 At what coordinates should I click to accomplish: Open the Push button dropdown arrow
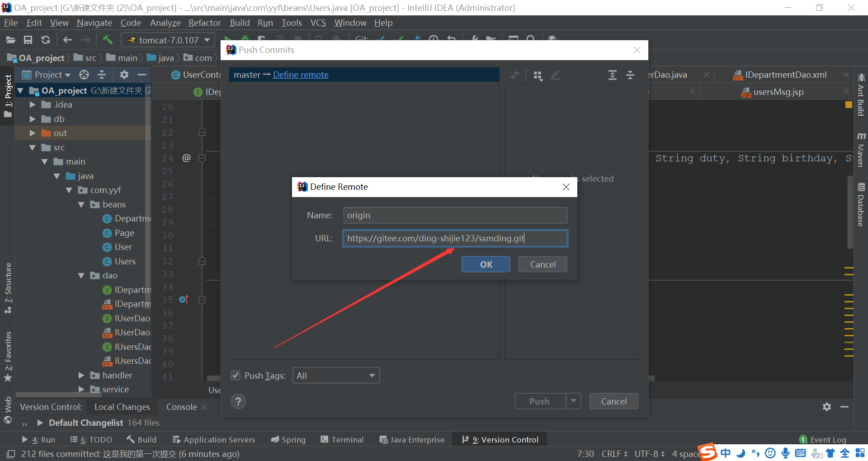coord(573,401)
